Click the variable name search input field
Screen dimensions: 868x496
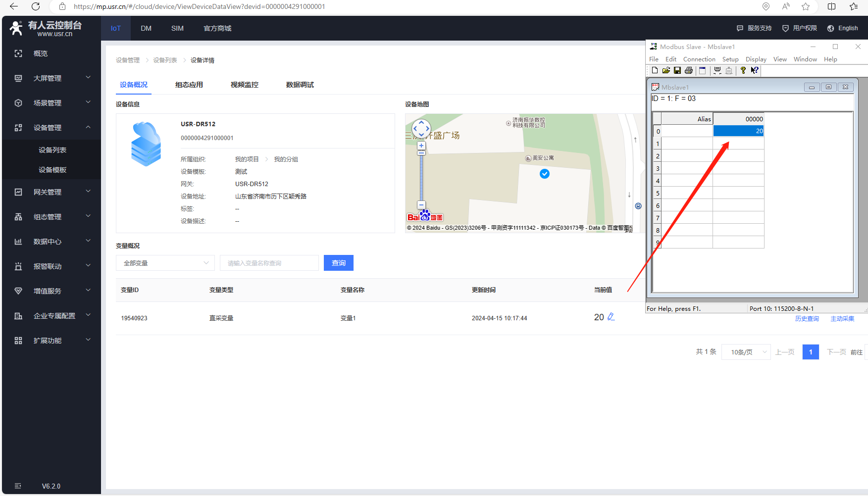tap(269, 263)
